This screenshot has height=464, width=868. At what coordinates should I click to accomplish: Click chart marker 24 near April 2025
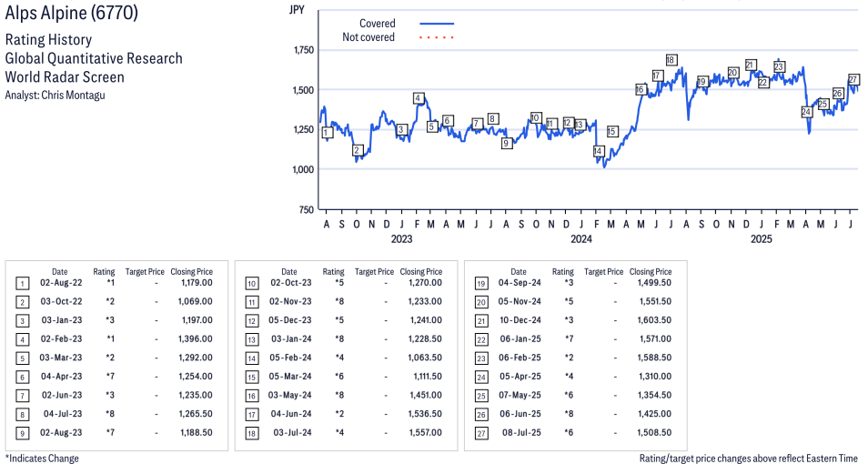(806, 112)
